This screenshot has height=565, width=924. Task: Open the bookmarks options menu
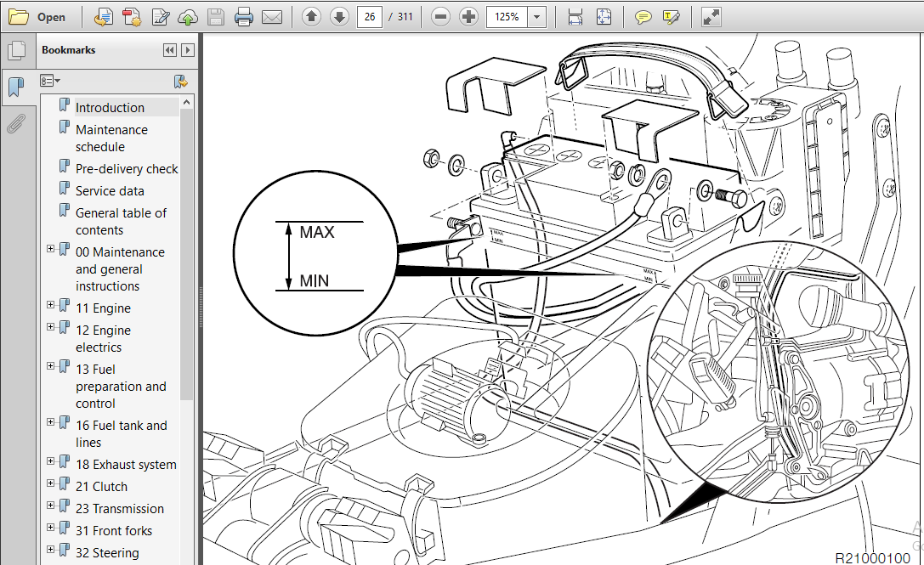pyautogui.click(x=50, y=81)
